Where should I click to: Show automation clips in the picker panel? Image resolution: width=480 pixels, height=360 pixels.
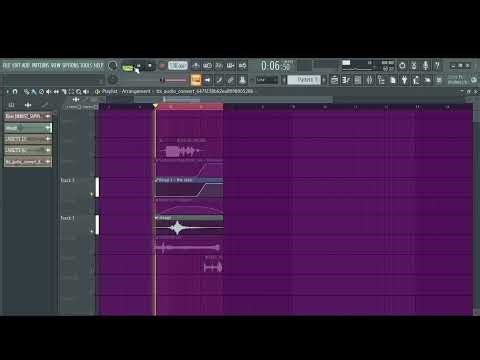(x=45, y=105)
